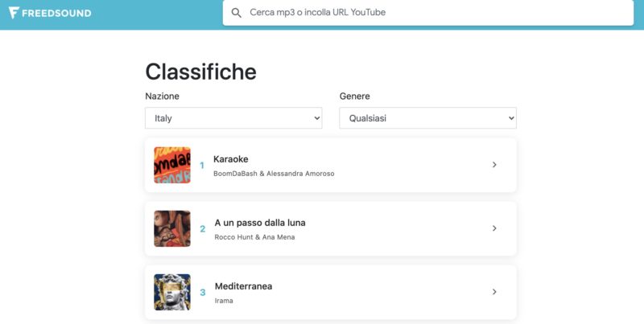Click the FREEDSOUND brand text

[56, 13]
